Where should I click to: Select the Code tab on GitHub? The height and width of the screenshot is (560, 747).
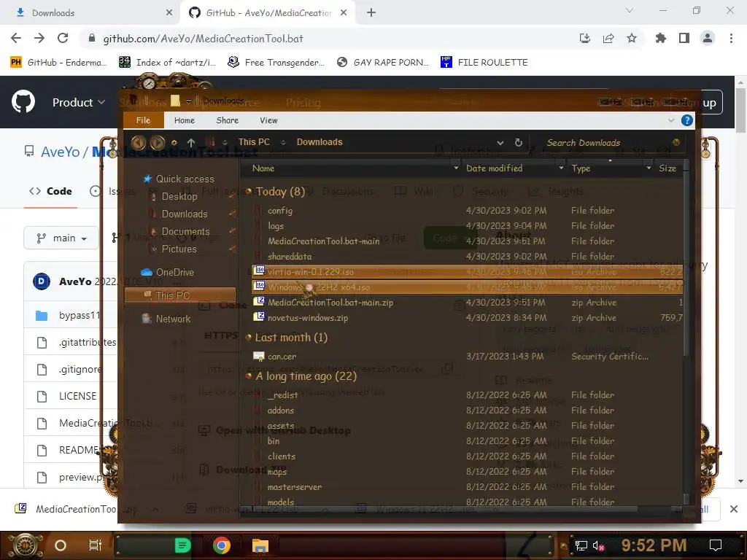click(51, 192)
